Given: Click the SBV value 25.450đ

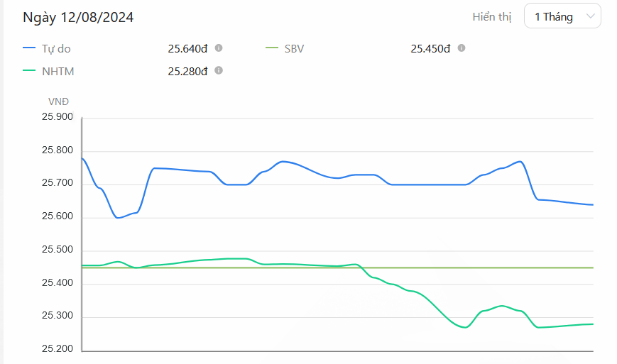Looking at the screenshot, I should [430, 49].
